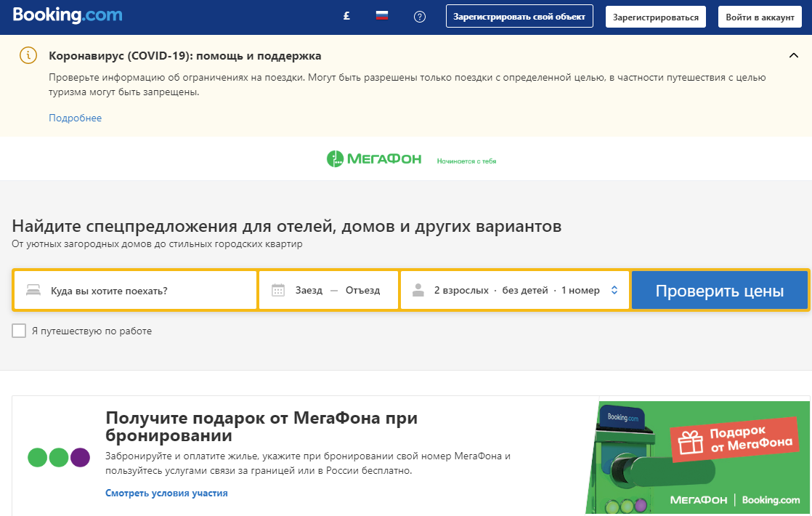Click the 'Коронавирус (COVID-19): помощь и поддержка' heading
Screen dimensions: 812x516
pyautogui.click(x=185, y=55)
